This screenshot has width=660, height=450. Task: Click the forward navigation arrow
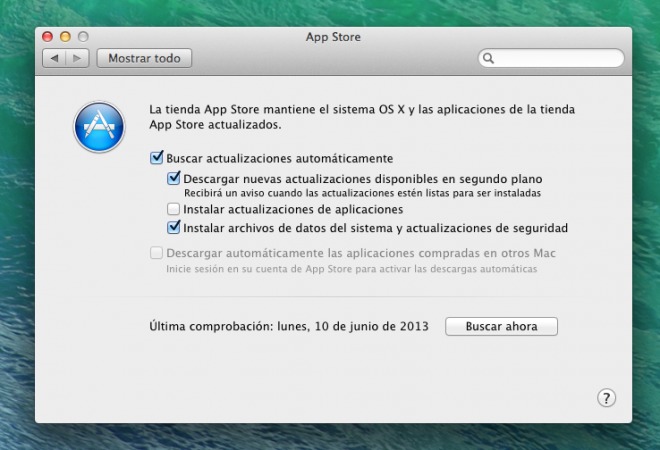click(77, 58)
